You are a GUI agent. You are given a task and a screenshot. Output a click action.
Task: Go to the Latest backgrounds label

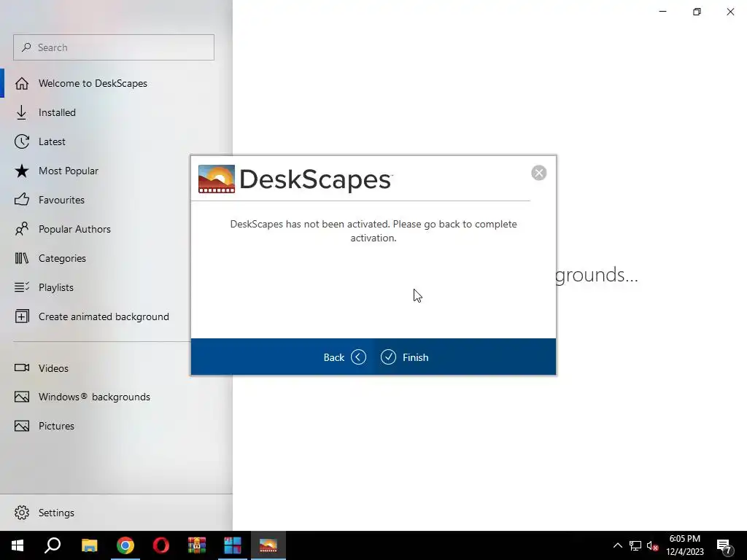click(x=52, y=141)
